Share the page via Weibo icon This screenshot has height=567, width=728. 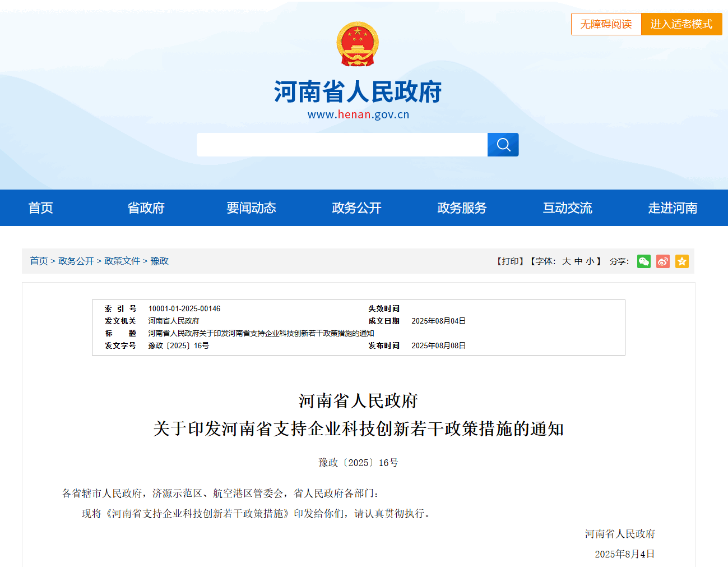pos(662,261)
